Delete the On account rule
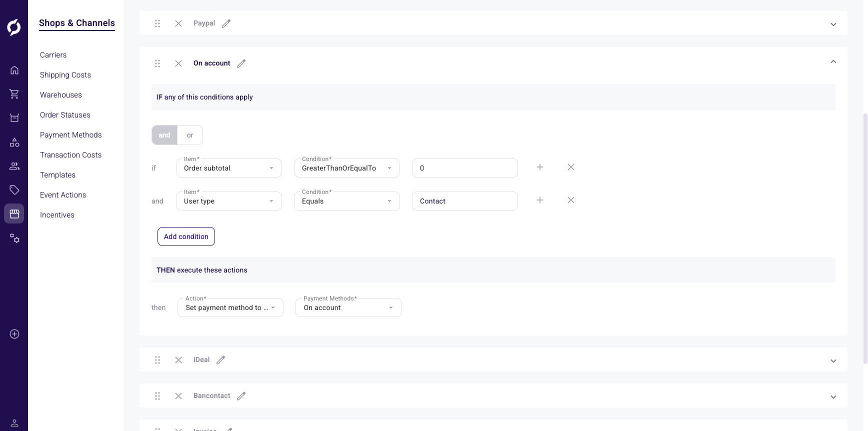 tap(178, 63)
